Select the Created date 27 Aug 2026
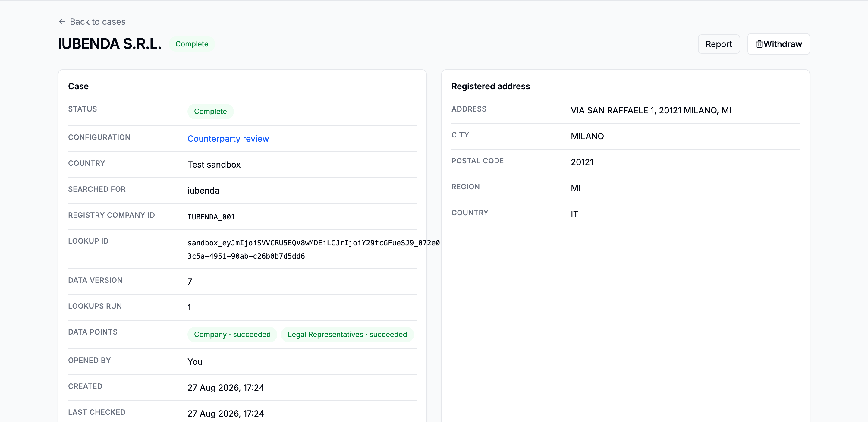Viewport: 868px width, 422px height. (x=226, y=388)
